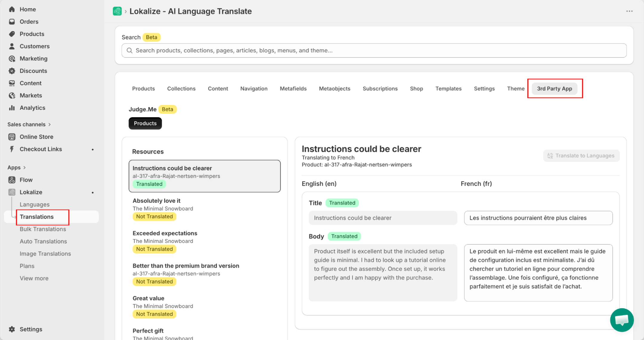The height and width of the screenshot is (340, 644).
Task: Open the green chat support bubble
Action: point(622,320)
